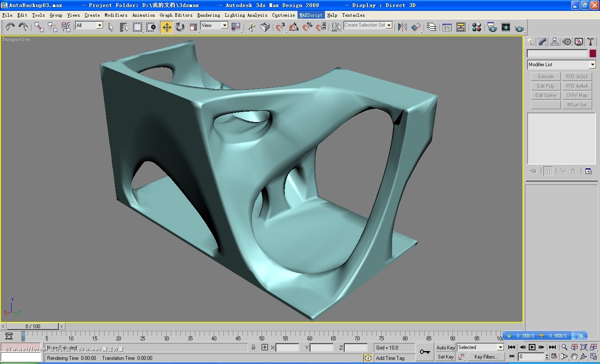Switch to the Utilities hammer tab
Viewport: 600px width, 364px height.
(590, 42)
